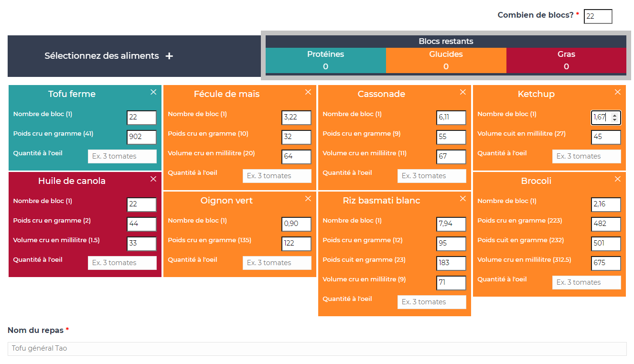Increase Ketchup block count with stepper arrow
This screenshot has height=364, width=634.
(614, 115)
